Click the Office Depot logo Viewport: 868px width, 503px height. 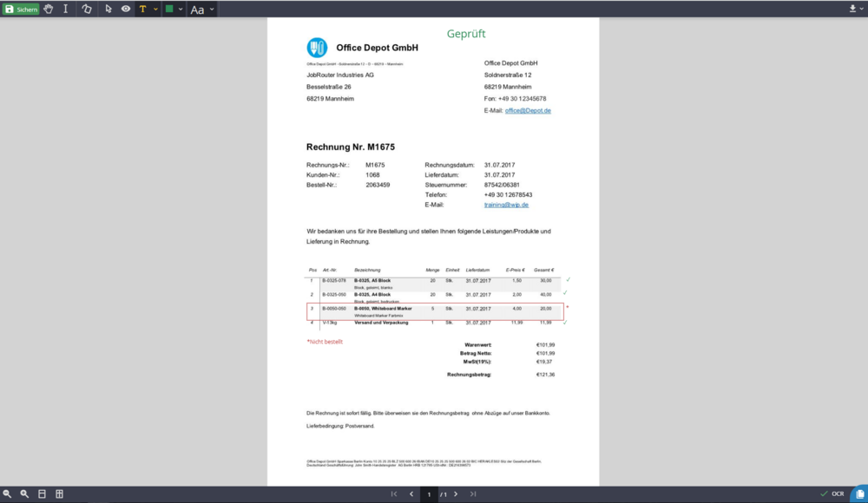(317, 48)
